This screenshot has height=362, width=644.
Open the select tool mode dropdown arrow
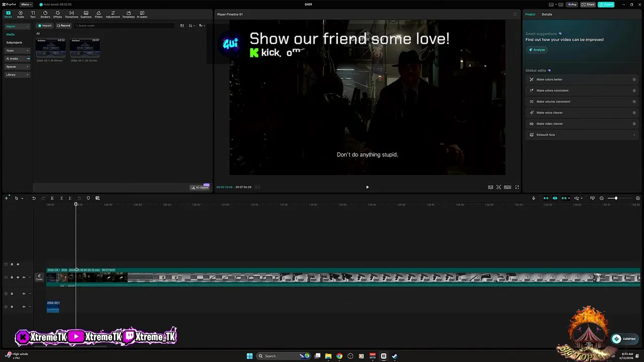pyautogui.click(x=22, y=198)
